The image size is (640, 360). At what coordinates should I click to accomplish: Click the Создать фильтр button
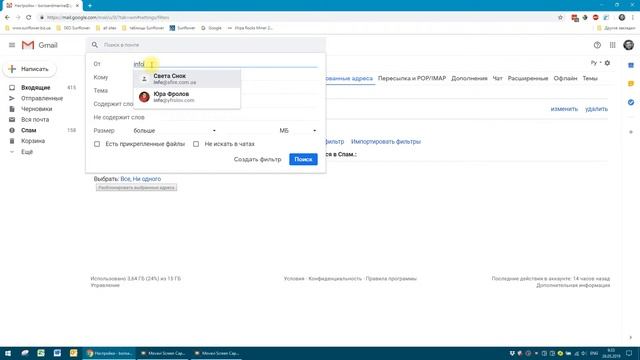258,159
